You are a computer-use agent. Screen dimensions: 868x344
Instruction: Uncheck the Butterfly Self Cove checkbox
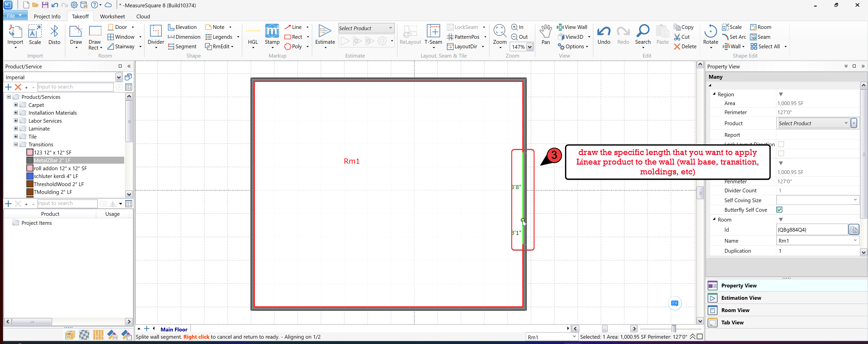pyautogui.click(x=779, y=209)
